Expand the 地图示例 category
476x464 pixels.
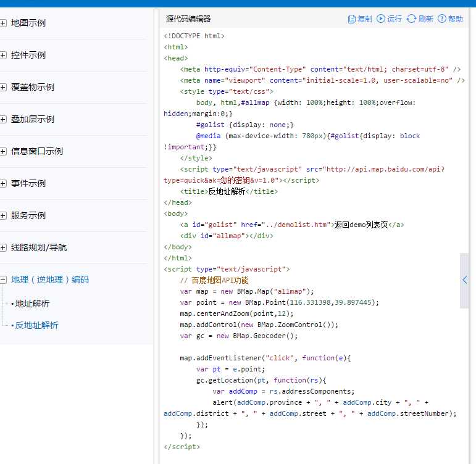3,23
